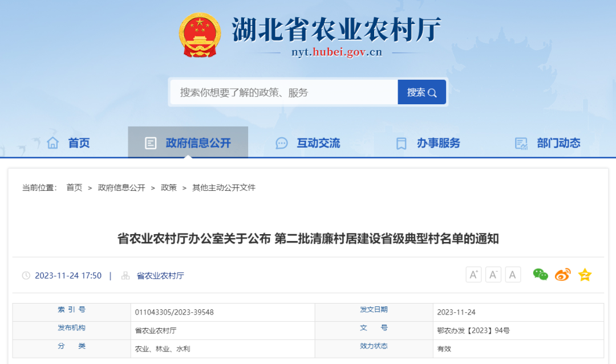The image size is (616, 364).
Task: Click the chat bubble icon beside 互动交流
Action: (281, 143)
